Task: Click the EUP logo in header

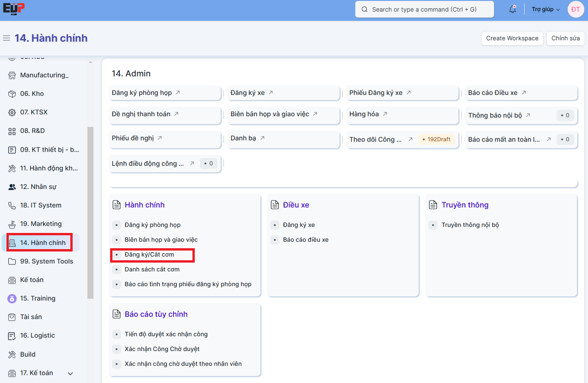Action: click(14, 9)
